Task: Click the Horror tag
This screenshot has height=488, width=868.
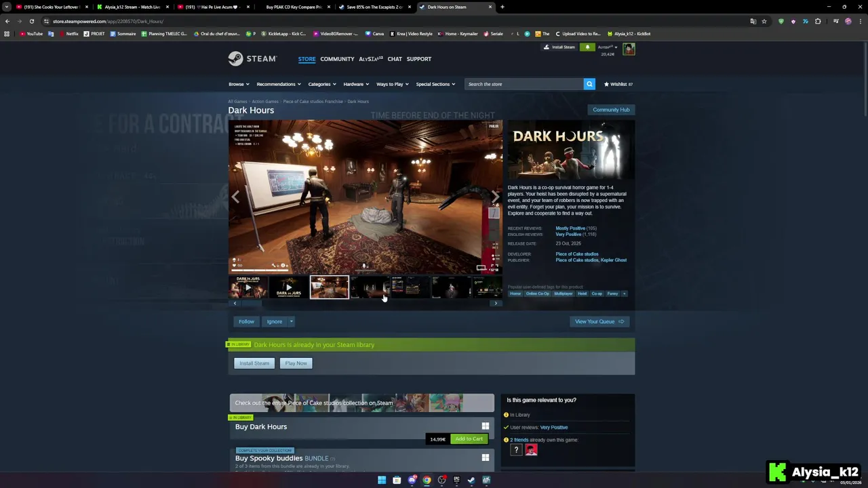Action: [x=515, y=293]
